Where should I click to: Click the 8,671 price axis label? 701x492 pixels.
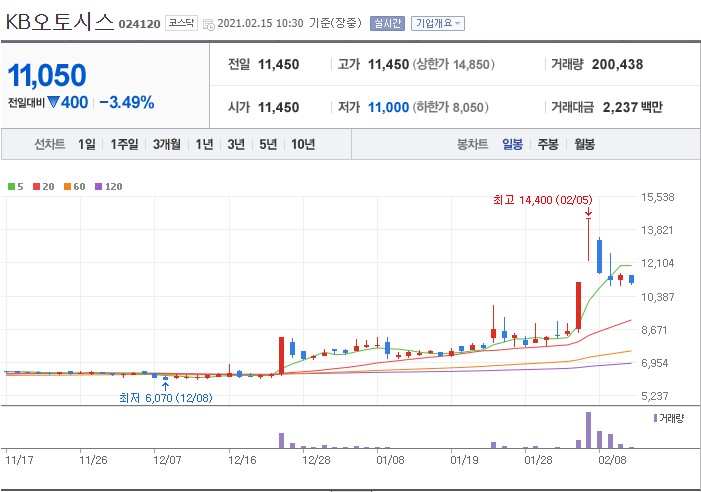[x=654, y=330]
